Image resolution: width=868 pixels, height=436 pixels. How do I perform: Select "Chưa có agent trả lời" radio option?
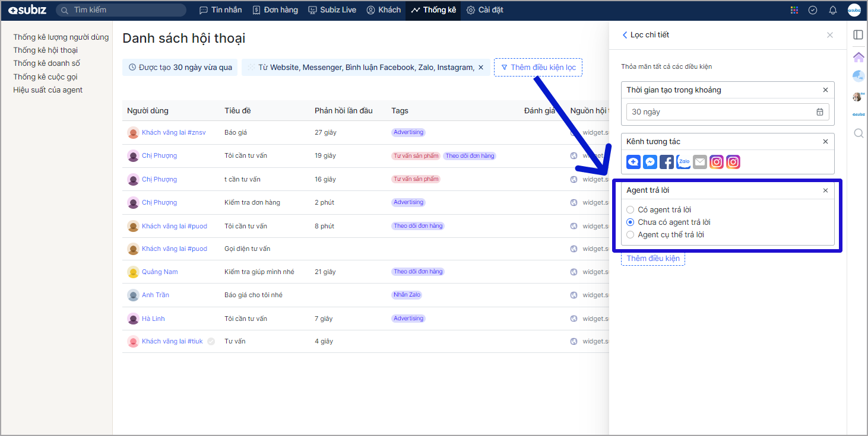631,222
